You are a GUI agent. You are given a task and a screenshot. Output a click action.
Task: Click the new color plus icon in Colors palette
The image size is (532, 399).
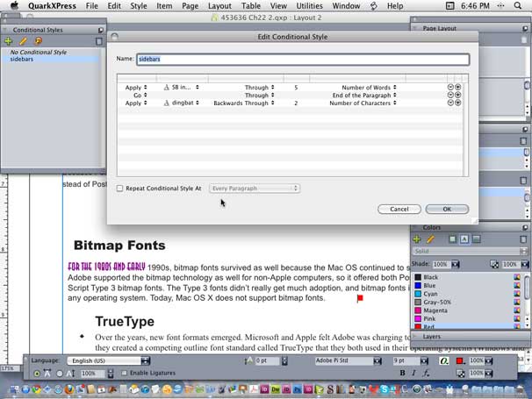[x=417, y=239]
